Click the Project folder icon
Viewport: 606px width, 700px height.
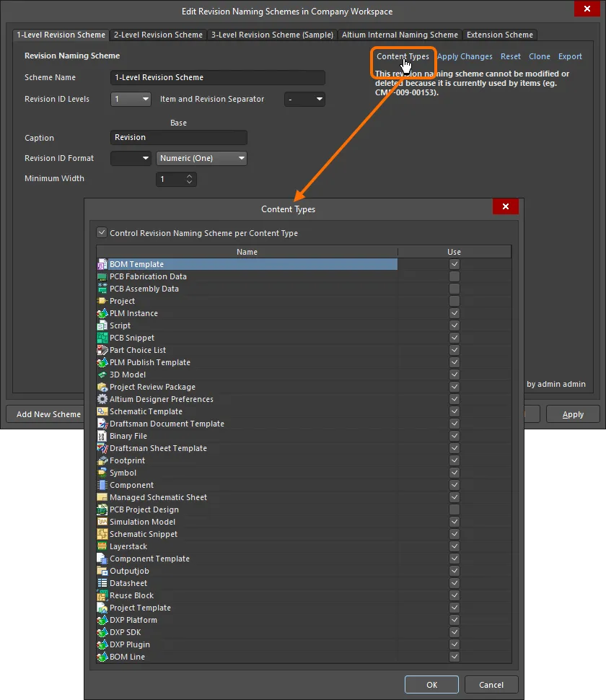coord(102,301)
